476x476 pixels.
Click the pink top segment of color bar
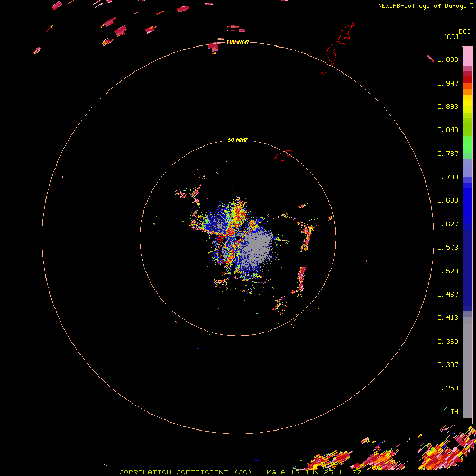pos(467,56)
